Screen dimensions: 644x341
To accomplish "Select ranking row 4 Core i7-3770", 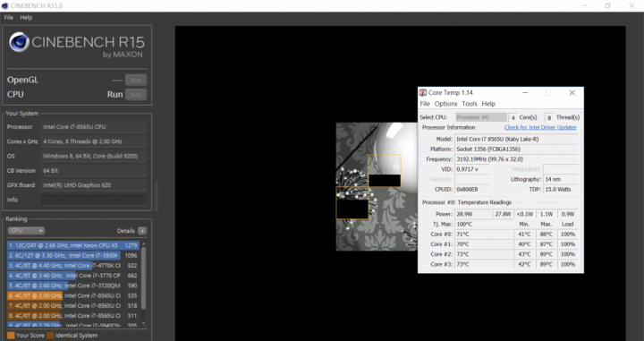I will pos(73,276).
